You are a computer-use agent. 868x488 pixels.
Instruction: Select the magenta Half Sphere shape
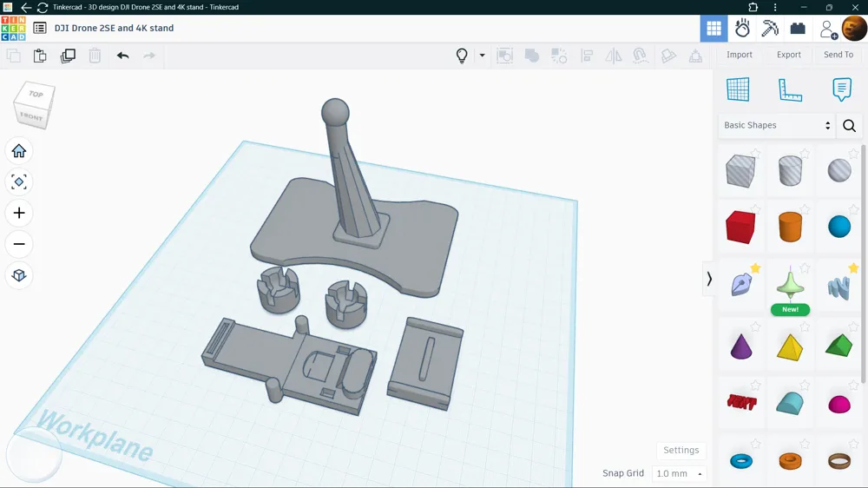839,405
